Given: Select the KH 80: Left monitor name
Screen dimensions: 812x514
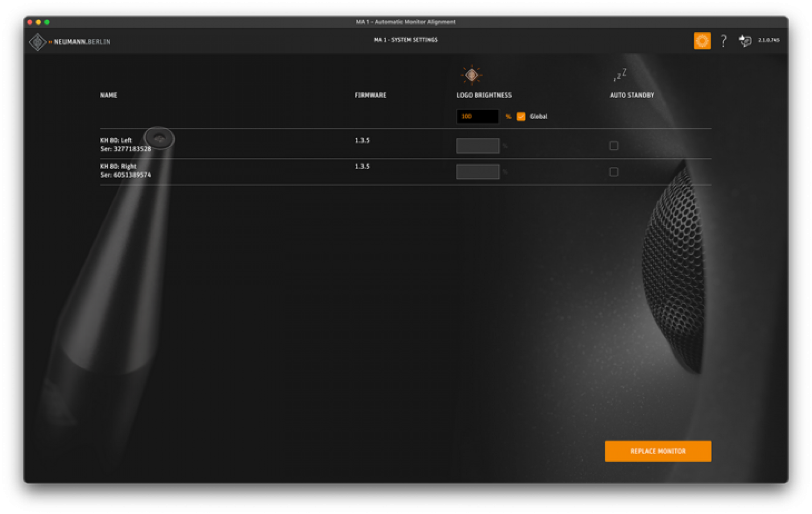Looking at the screenshot, I should [116, 140].
